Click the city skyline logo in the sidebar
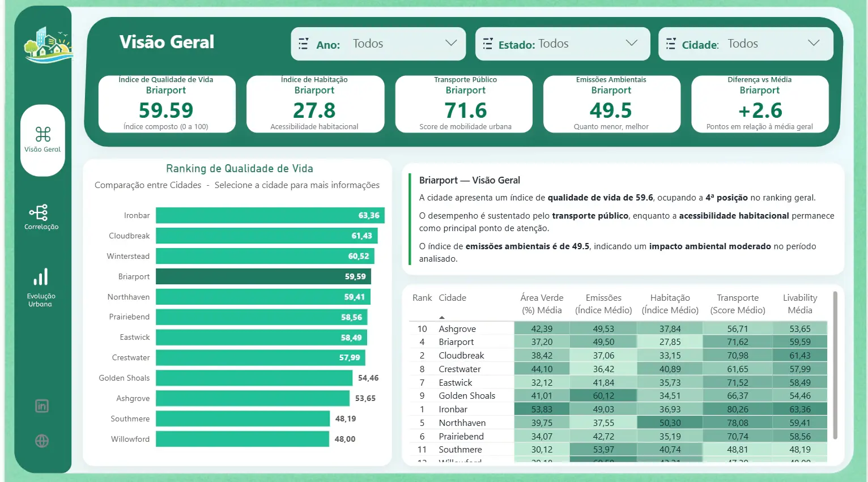The width and height of the screenshot is (868, 482). pyautogui.click(x=48, y=45)
